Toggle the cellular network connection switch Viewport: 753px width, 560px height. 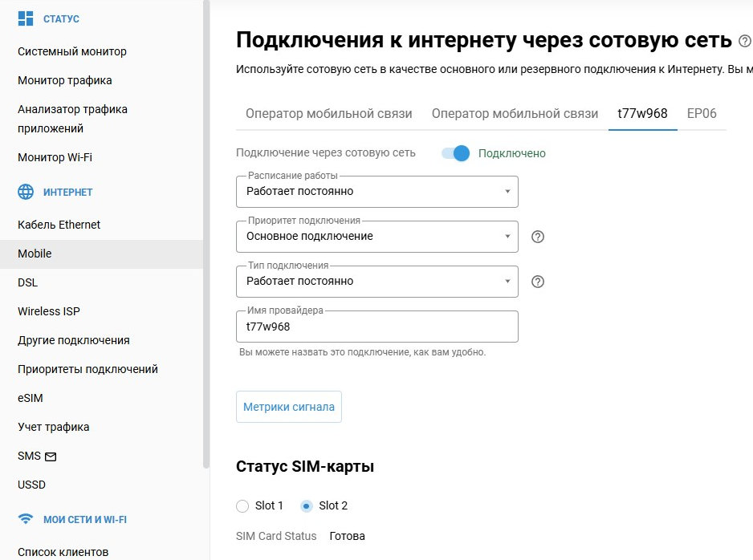coord(455,153)
